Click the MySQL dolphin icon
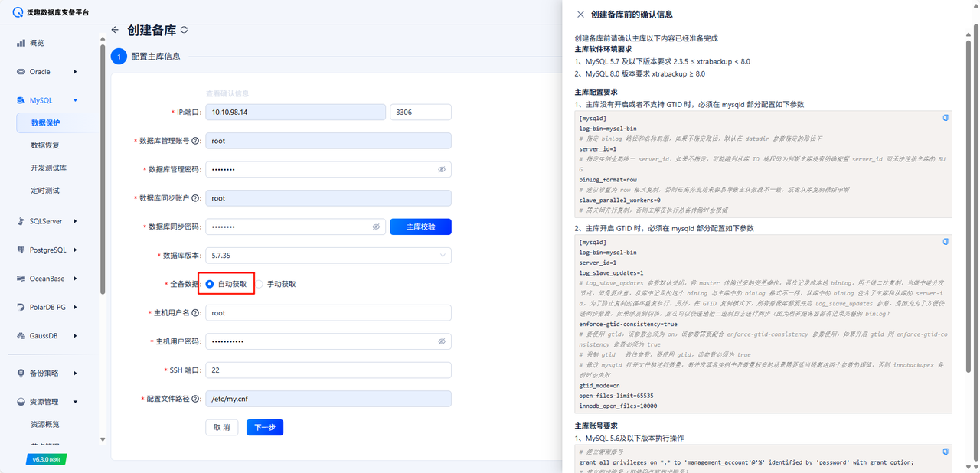This screenshot has height=473, width=980. tap(21, 100)
